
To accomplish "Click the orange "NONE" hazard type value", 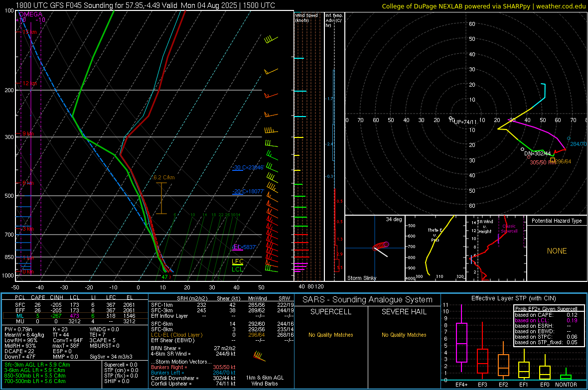I will point(557,251).
